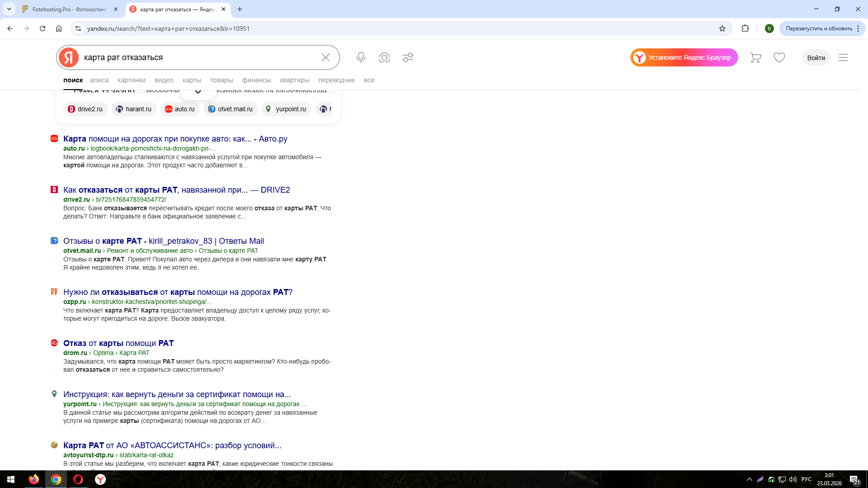Open Chrome extensions puzzle icon

[x=745, y=28]
